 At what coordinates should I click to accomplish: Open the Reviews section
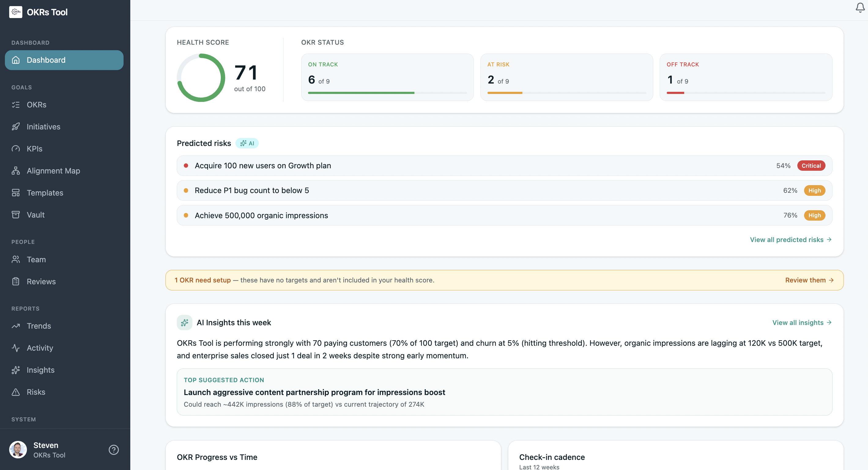click(x=41, y=281)
